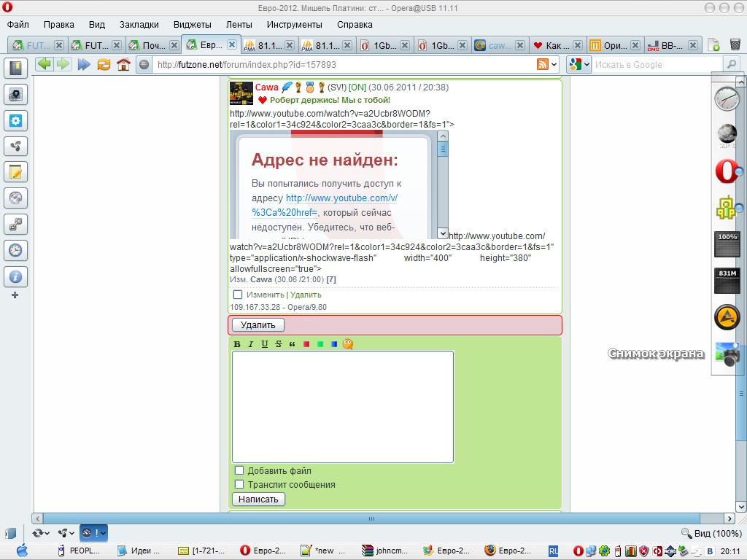Open the 'Закладки' menu
The width and height of the screenshot is (747, 560).
click(x=139, y=24)
